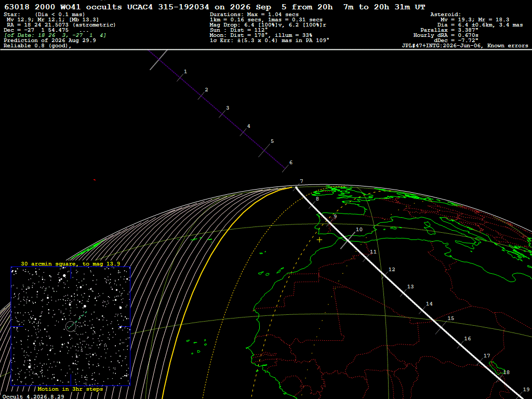Click the yellow plus crosshair near Spain

(x=320, y=240)
